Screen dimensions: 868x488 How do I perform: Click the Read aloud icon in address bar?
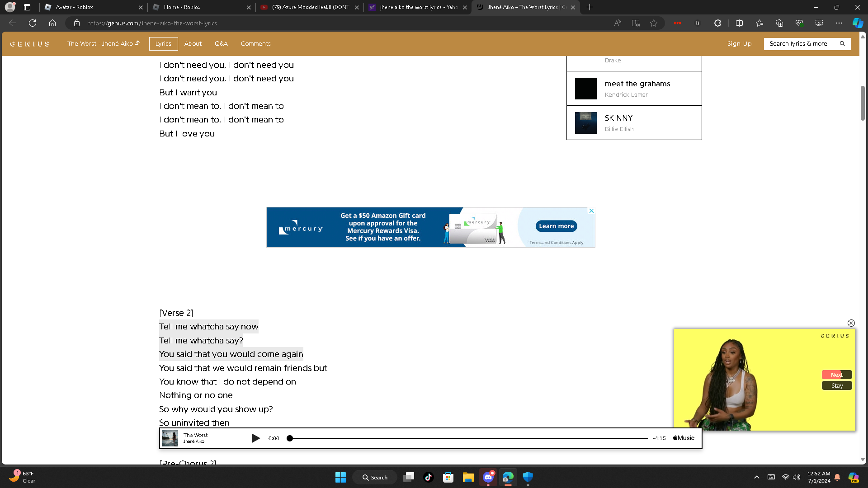[618, 23]
